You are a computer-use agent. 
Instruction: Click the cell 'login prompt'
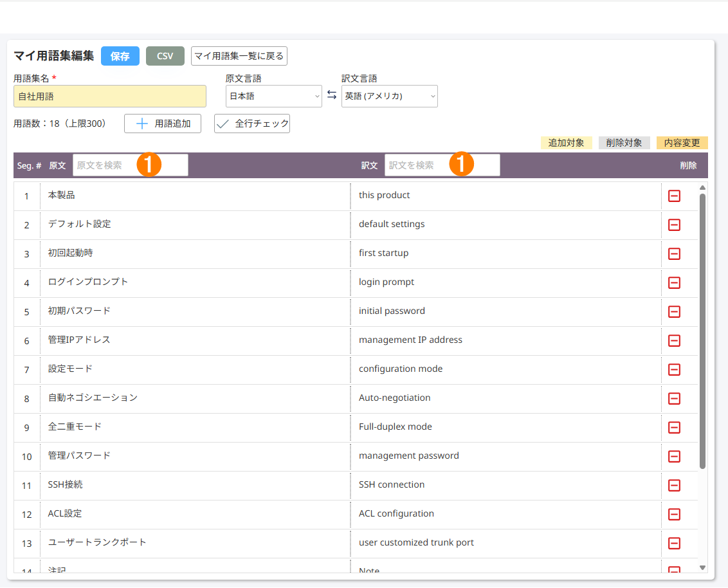point(506,282)
